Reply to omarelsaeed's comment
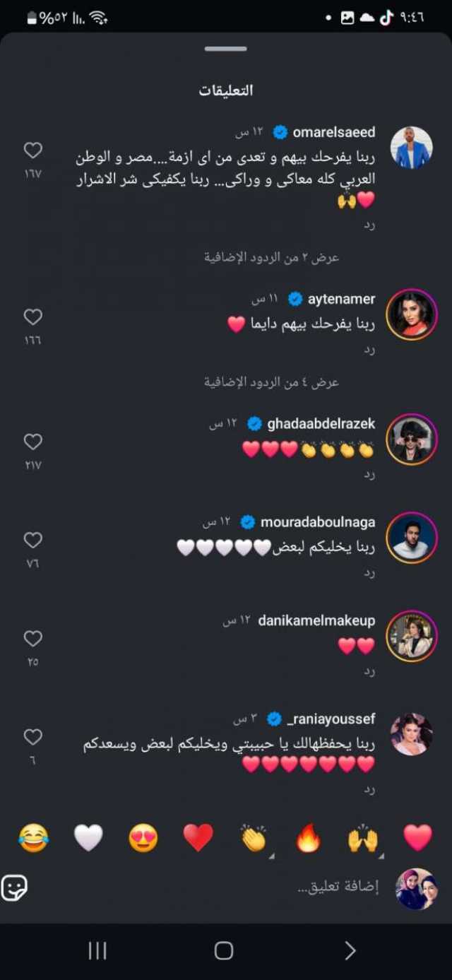 [x=369, y=225]
